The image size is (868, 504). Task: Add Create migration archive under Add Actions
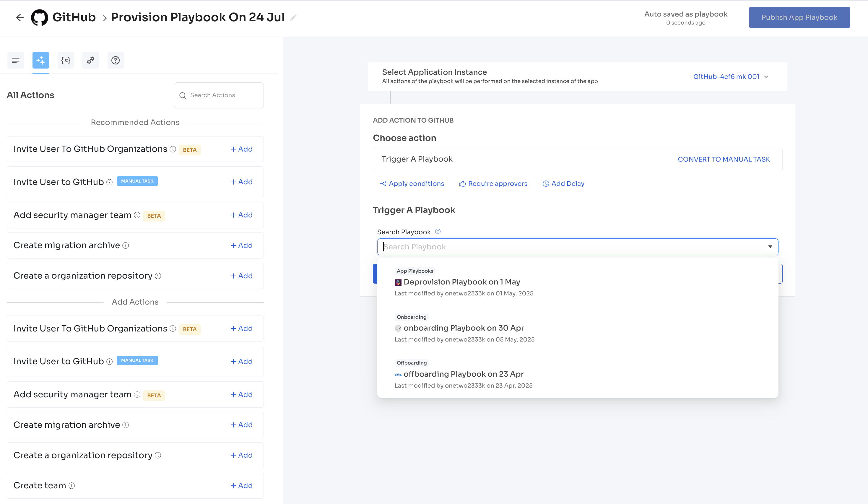(x=241, y=425)
